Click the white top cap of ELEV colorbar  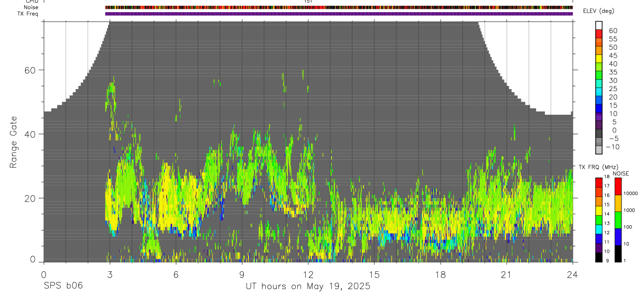(x=599, y=24)
